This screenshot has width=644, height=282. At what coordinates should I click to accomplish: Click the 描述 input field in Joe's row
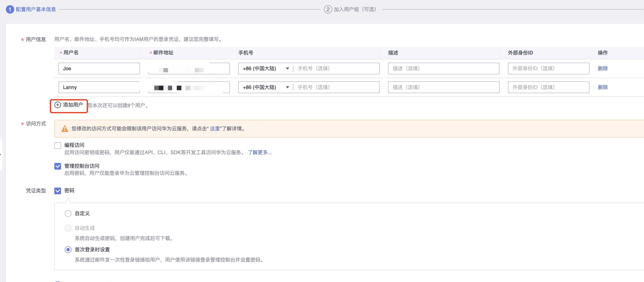[x=443, y=69]
